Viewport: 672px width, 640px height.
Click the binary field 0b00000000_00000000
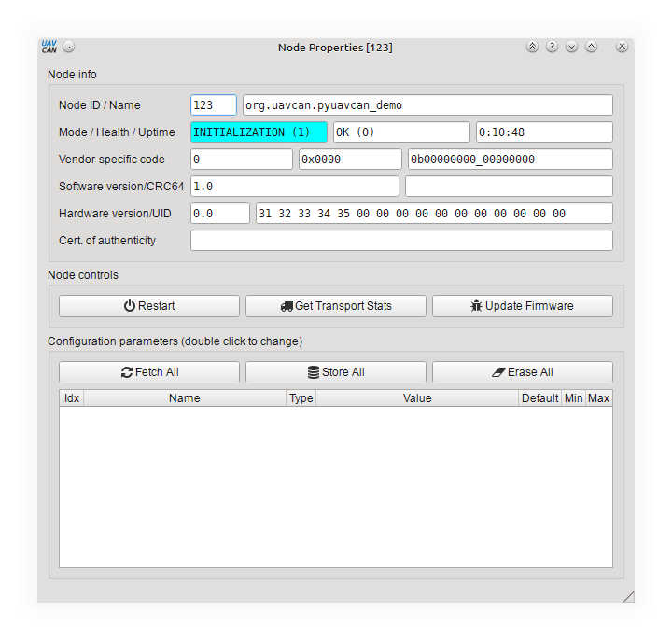point(511,159)
